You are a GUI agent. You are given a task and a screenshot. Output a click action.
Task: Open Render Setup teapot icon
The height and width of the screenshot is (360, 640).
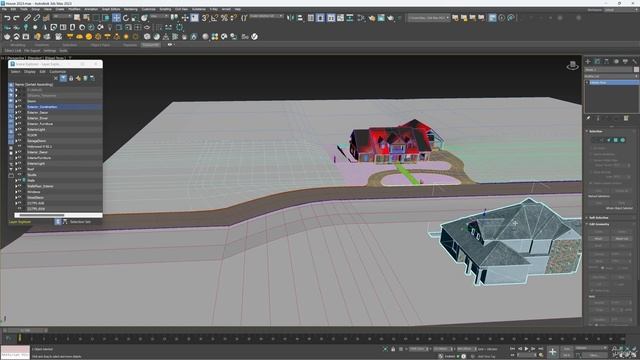pyautogui.click(x=372, y=18)
